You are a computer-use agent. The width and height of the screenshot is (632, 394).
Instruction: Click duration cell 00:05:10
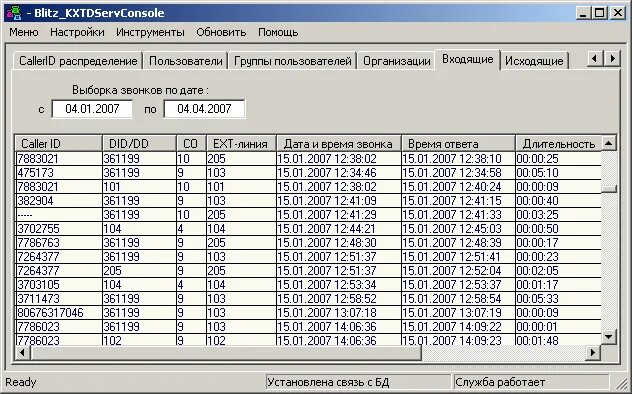[558, 173]
